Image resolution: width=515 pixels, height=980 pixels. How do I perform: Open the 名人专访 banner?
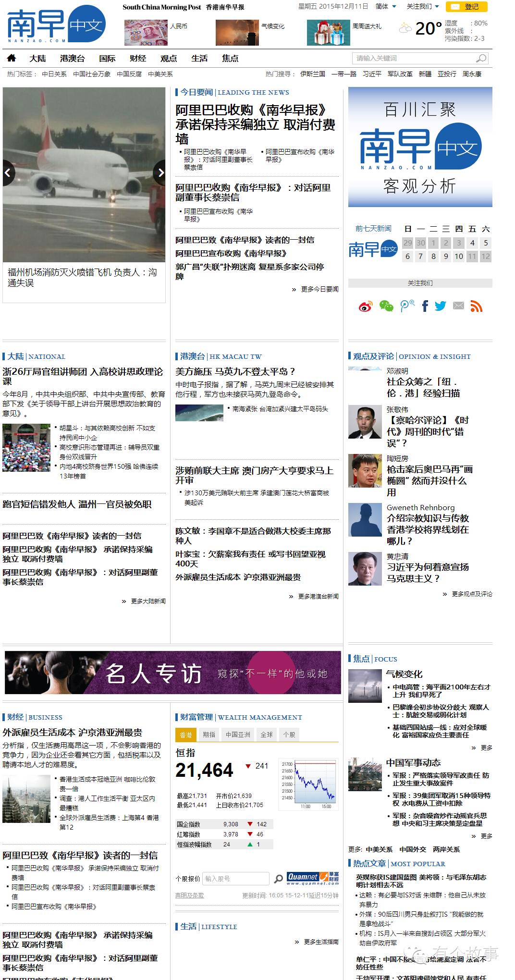pos(173,673)
